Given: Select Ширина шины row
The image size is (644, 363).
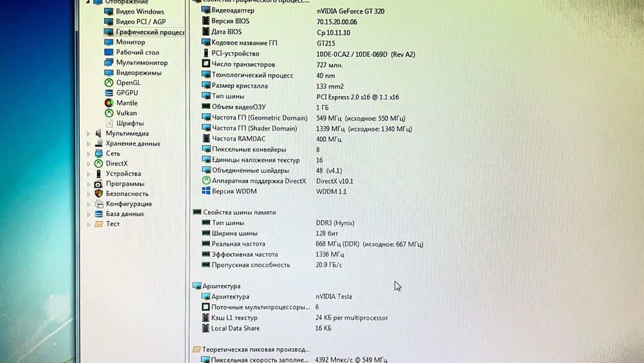Looking at the screenshot, I should point(270,233).
